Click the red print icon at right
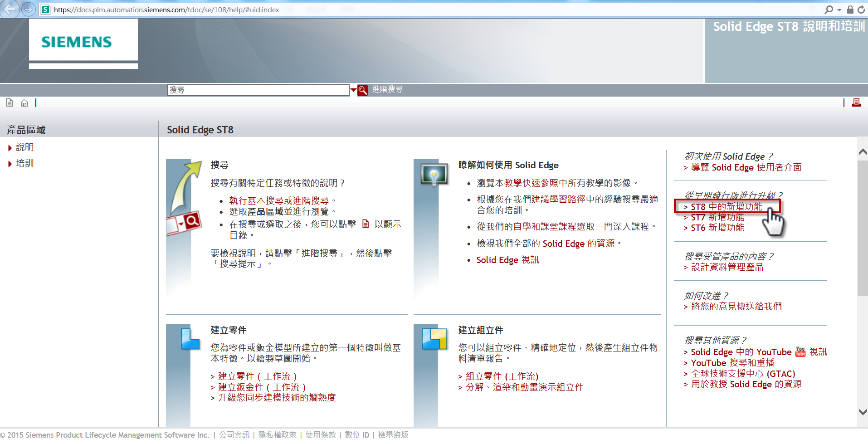868x444 pixels. pyautogui.click(x=856, y=103)
